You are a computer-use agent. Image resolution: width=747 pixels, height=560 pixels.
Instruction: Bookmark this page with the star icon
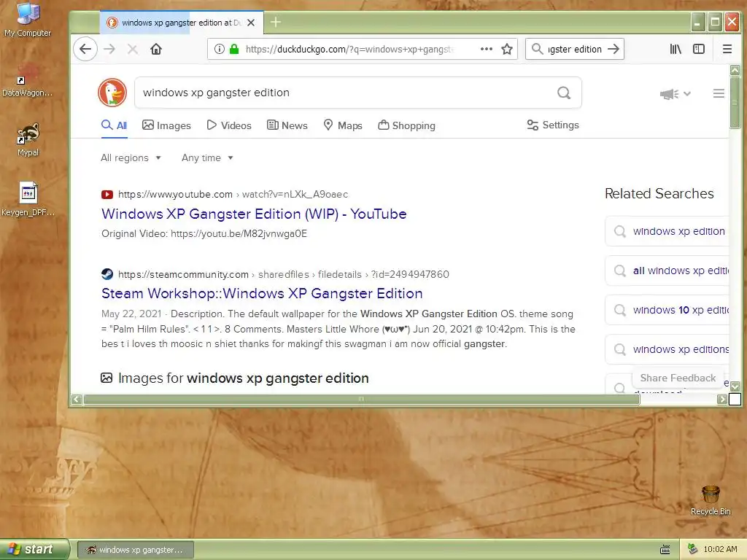coord(507,49)
